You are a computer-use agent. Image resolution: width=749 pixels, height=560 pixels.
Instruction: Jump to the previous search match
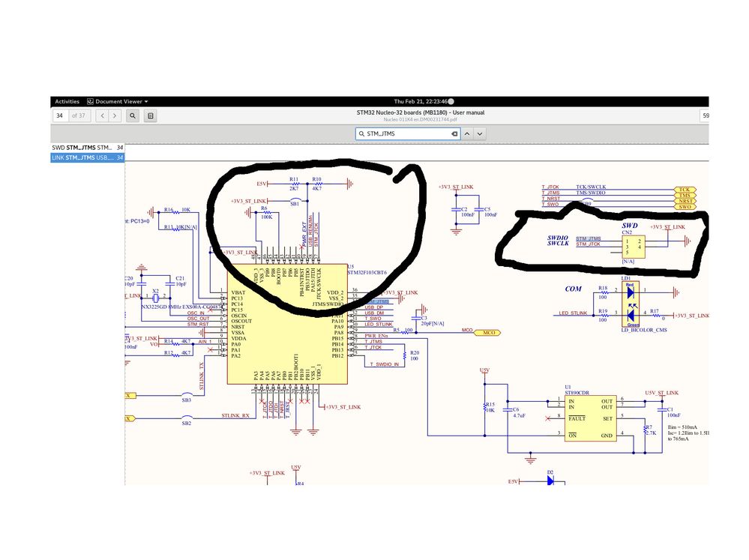(467, 133)
